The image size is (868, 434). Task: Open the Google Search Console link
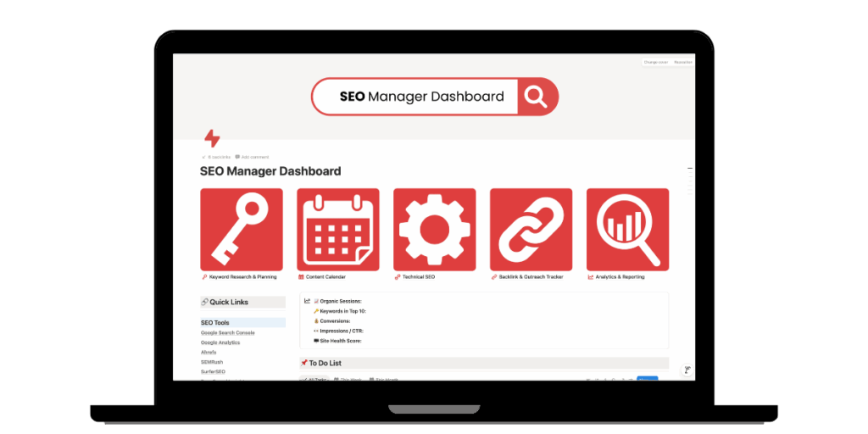[227, 332]
